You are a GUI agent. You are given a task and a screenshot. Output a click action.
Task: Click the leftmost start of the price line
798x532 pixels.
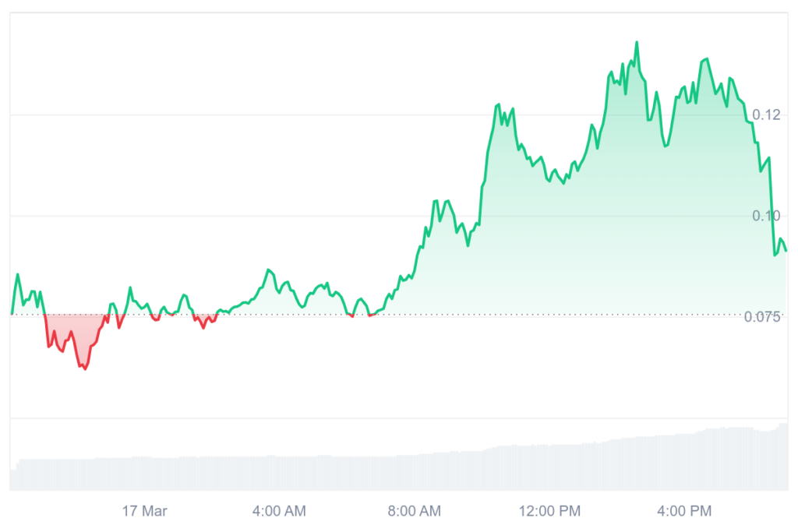tap(12, 313)
